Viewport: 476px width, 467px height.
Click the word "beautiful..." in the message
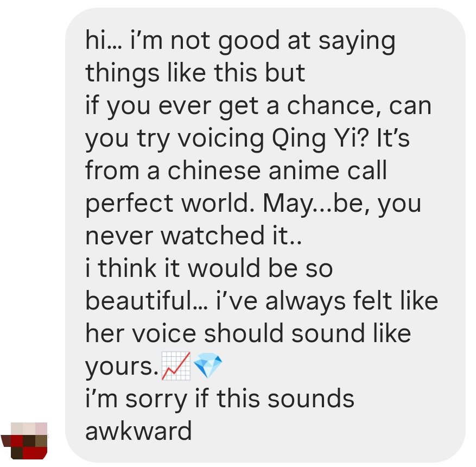(147, 301)
